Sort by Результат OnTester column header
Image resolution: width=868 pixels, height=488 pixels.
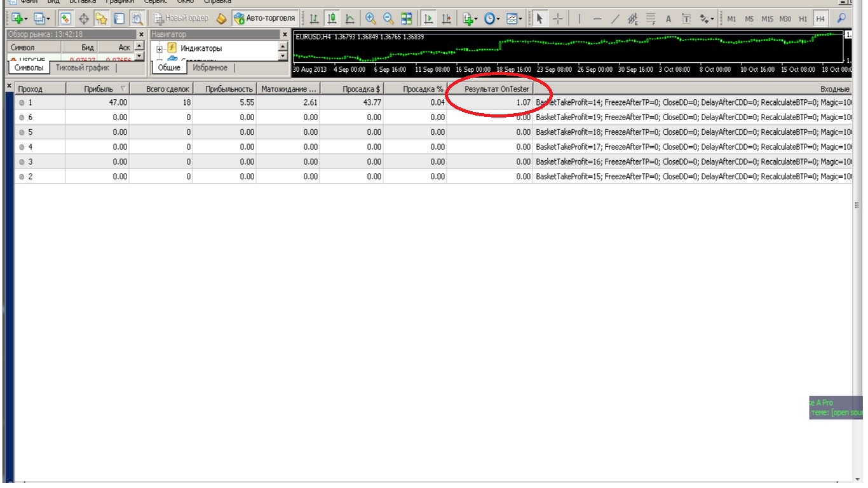(490, 89)
